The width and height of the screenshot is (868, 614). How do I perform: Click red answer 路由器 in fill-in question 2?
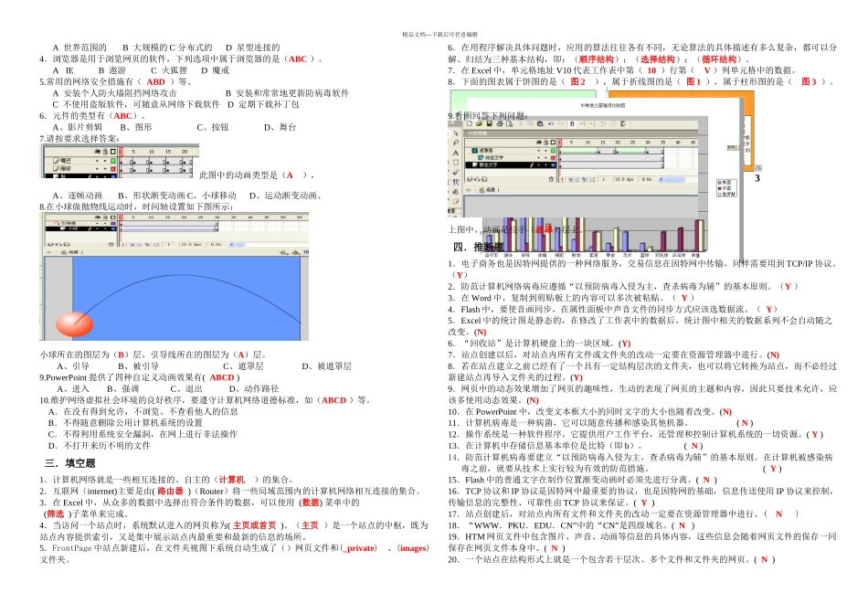click(171, 491)
